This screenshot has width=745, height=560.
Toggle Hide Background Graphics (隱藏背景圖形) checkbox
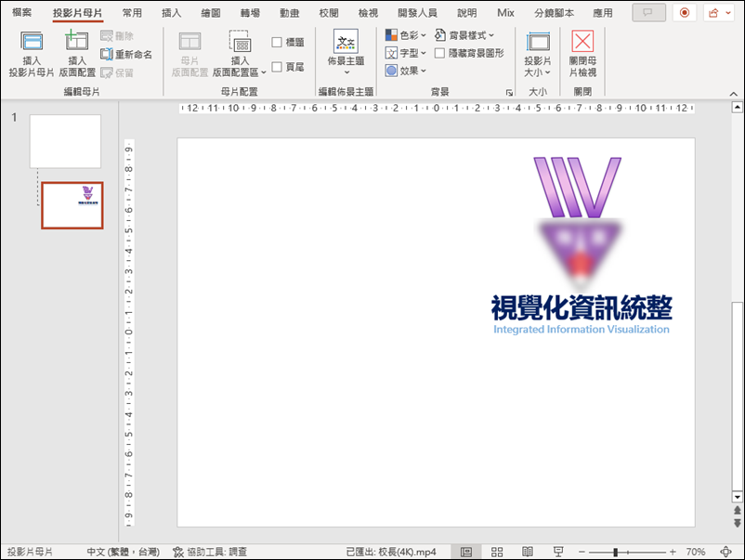click(440, 53)
